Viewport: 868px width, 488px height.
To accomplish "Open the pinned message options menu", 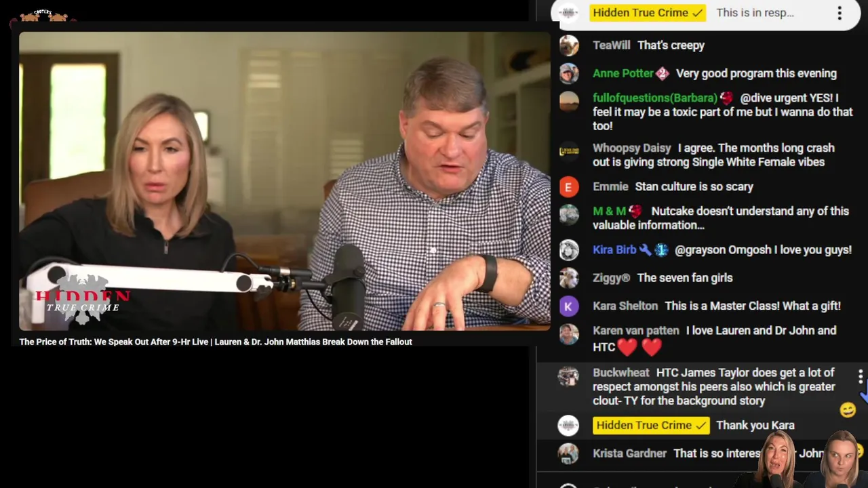I will (840, 13).
